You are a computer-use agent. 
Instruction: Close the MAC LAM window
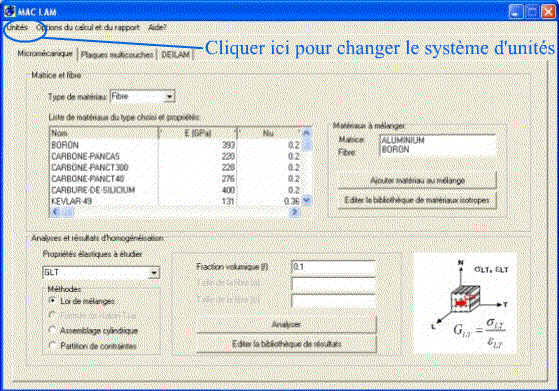(549, 11)
